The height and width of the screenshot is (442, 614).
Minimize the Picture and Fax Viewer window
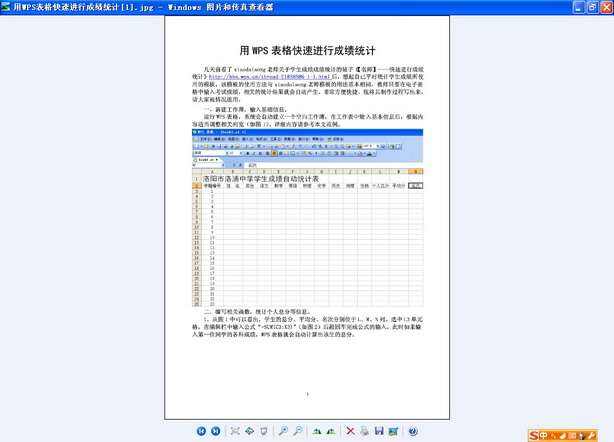pos(579,7)
